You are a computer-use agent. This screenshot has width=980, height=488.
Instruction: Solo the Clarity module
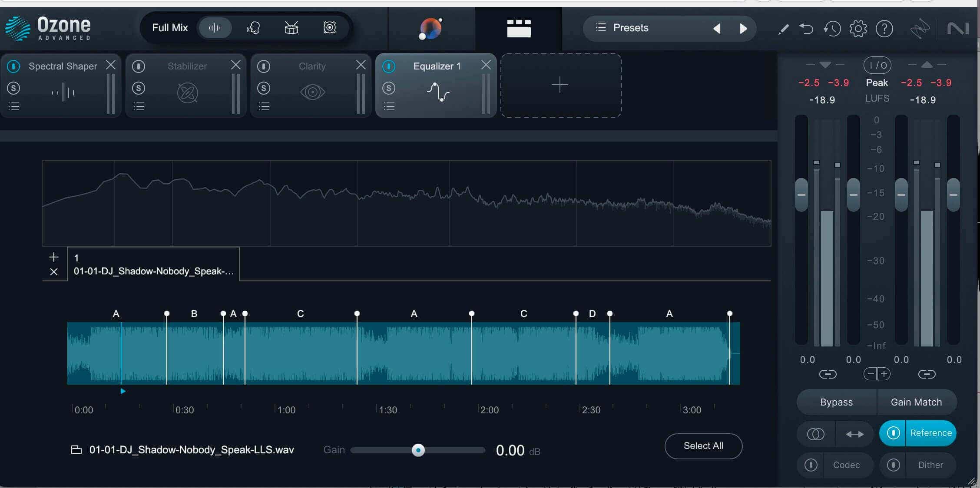click(x=264, y=89)
